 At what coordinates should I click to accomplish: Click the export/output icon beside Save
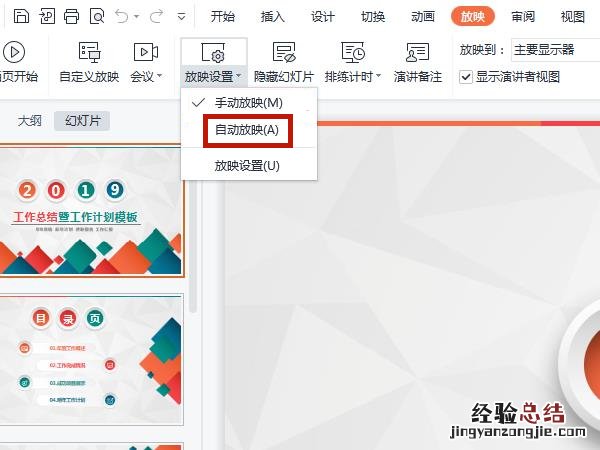[47, 16]
